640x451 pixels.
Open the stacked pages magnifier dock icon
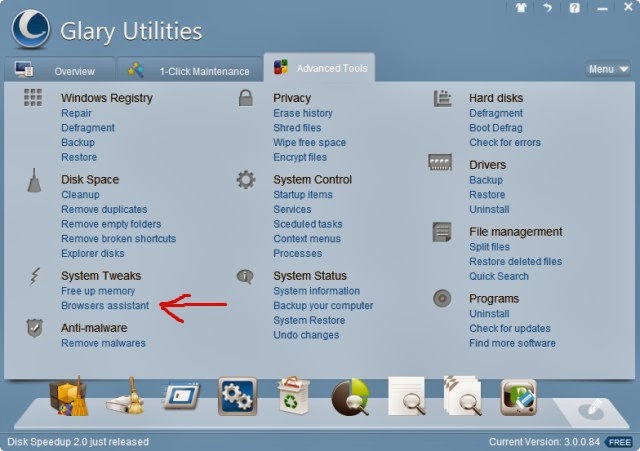pos(462,396)
